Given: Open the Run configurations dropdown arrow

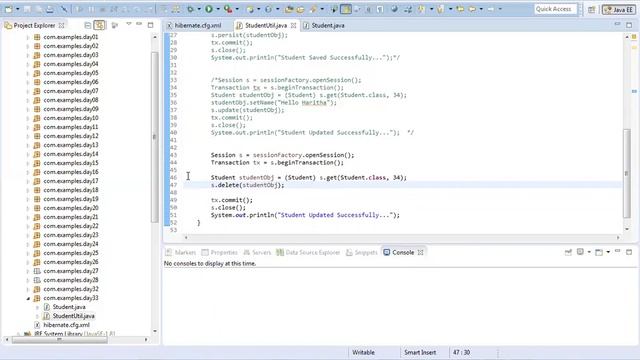Looking at the screenshot, I should point(218,9).
